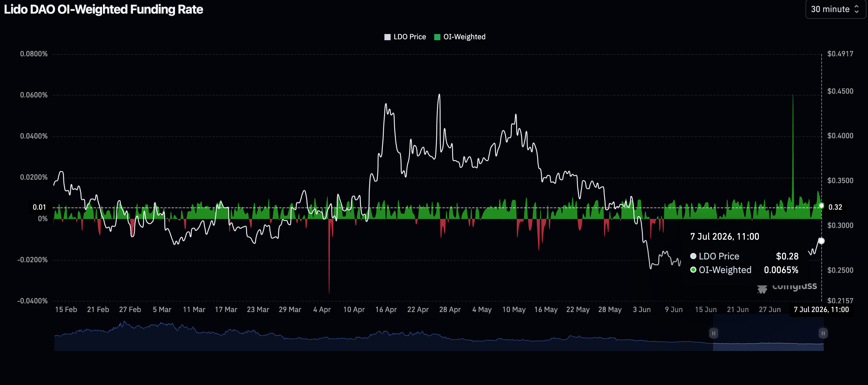The image size is (868, 385).
Task: Click the right range slider handle
Action: tap(823, 333)
